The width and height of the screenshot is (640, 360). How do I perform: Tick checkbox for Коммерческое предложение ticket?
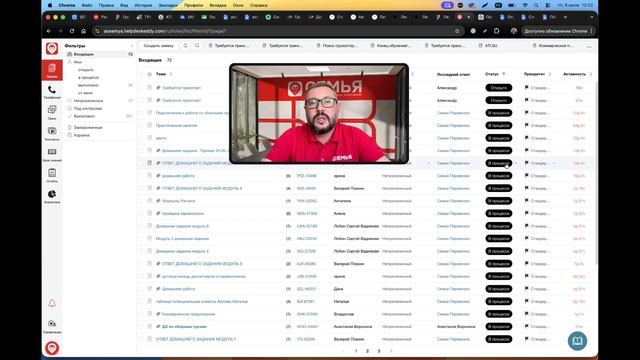pyautogui.click(x=141, y=314)
